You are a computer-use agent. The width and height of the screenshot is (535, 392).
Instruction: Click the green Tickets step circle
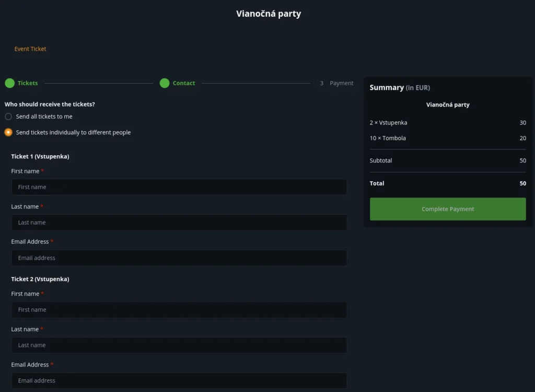click(9, 83)
